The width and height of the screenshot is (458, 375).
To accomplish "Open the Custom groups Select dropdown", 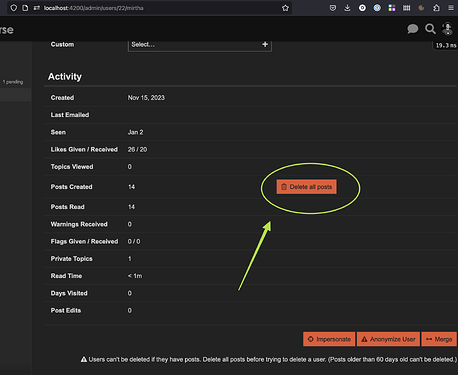I will coord(200,45).
